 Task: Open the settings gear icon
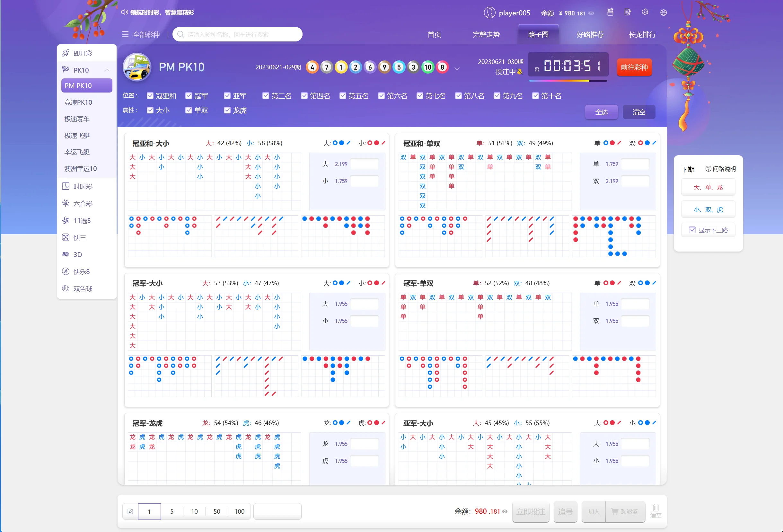(x=645, y=13)
